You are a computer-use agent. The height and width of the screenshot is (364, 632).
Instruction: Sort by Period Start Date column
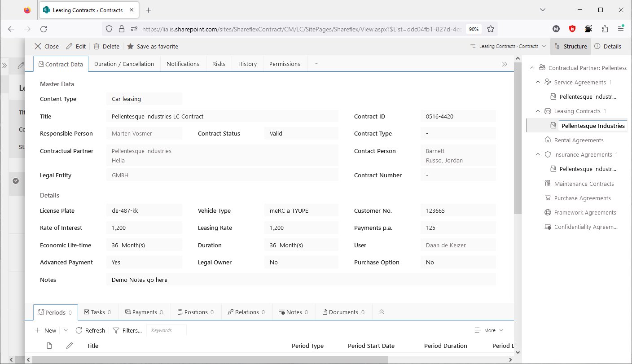pos(371,346)
